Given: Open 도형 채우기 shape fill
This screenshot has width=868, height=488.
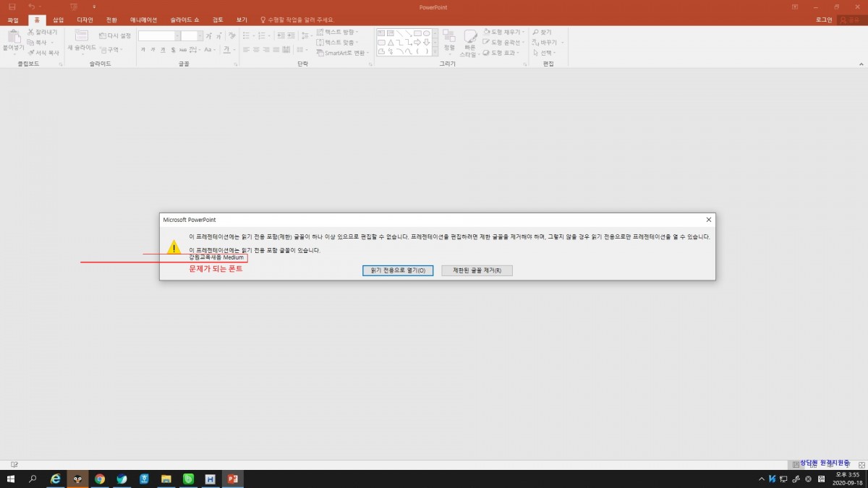Looking at the screenshot, I should click(x=503, y=32).
